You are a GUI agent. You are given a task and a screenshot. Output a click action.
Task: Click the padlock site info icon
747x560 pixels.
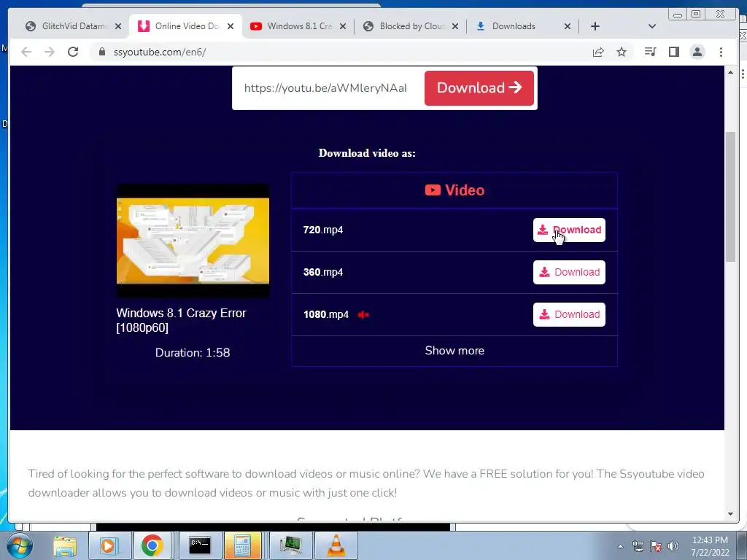tap(102, 52)
